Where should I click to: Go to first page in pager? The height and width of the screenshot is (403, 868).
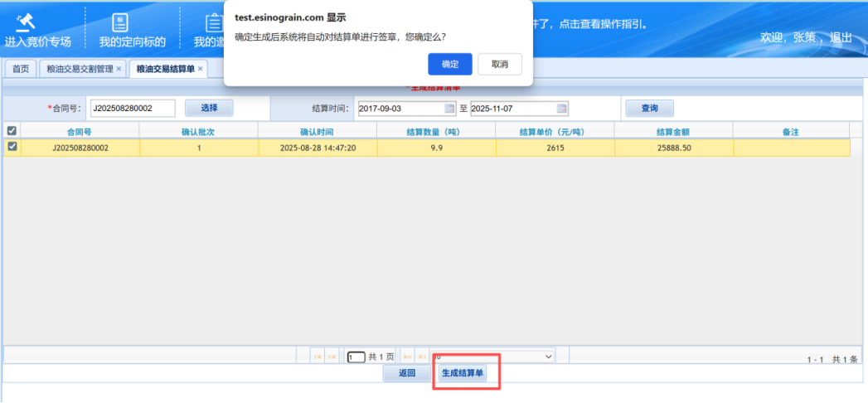pyautogui.click(x=317, y=357)
